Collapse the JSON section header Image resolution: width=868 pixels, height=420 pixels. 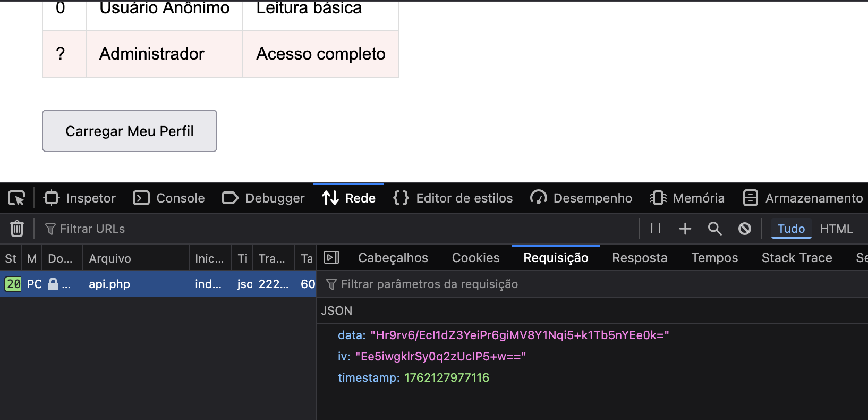coord(337,310)
